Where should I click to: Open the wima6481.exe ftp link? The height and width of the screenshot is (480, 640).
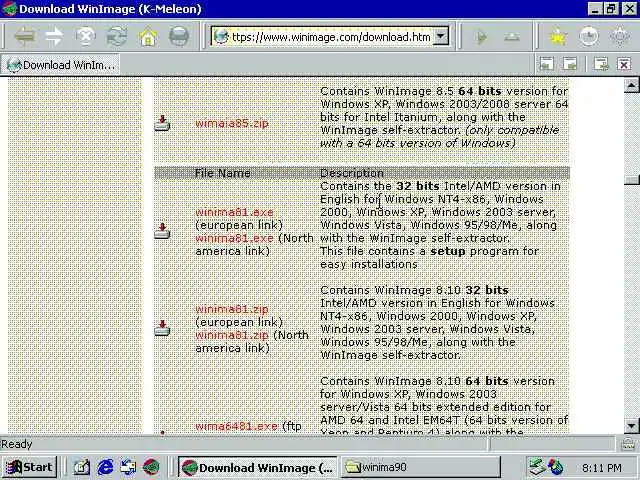(236, 426)
